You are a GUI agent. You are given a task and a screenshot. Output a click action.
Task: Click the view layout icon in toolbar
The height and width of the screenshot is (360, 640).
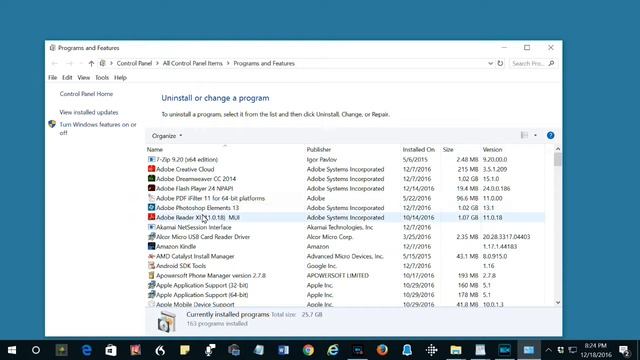tap(524, 136)
